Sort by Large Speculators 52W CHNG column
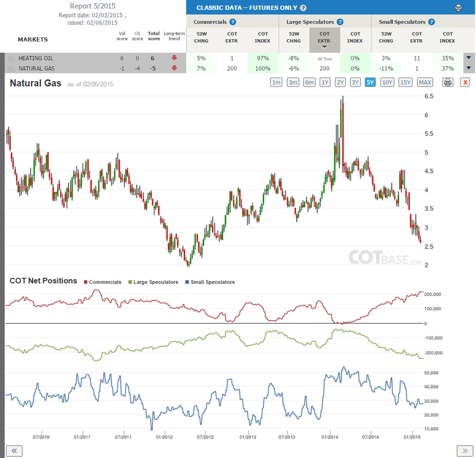476x458 pixels. click(293, 37)
